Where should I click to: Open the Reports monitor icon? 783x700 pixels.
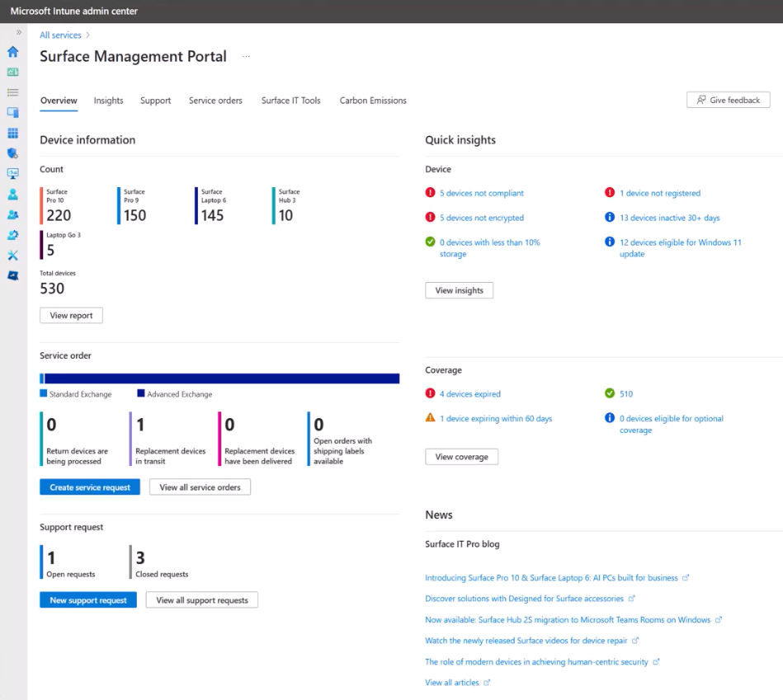12,173
